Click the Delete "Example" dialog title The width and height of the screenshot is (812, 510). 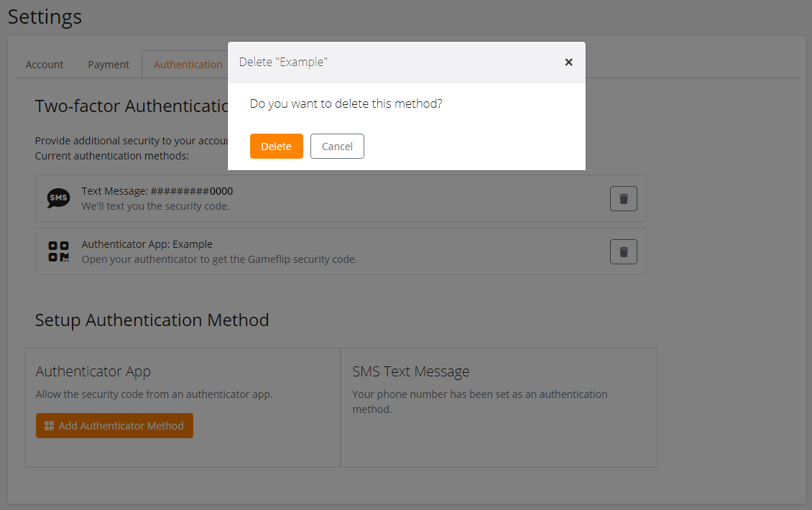pos(283,62)
